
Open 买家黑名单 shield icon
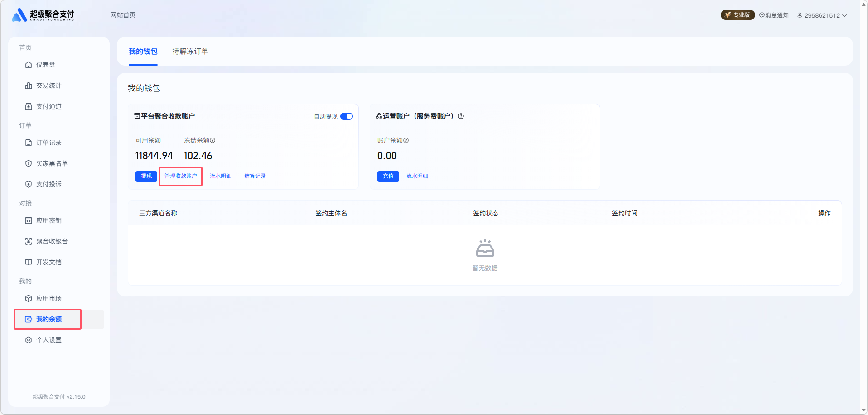click(29, 163)
